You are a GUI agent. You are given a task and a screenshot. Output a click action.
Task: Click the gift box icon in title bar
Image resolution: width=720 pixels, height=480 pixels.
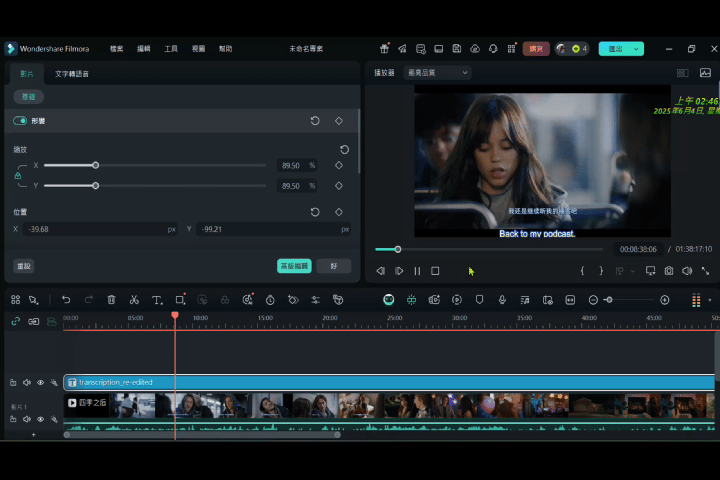(x=384, y=48)
